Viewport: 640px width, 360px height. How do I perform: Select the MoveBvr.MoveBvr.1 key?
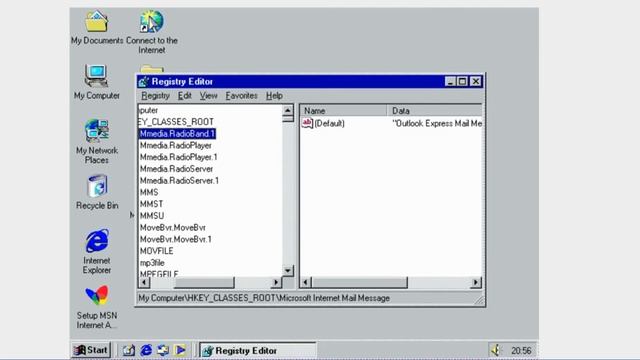tap(176, 239)
